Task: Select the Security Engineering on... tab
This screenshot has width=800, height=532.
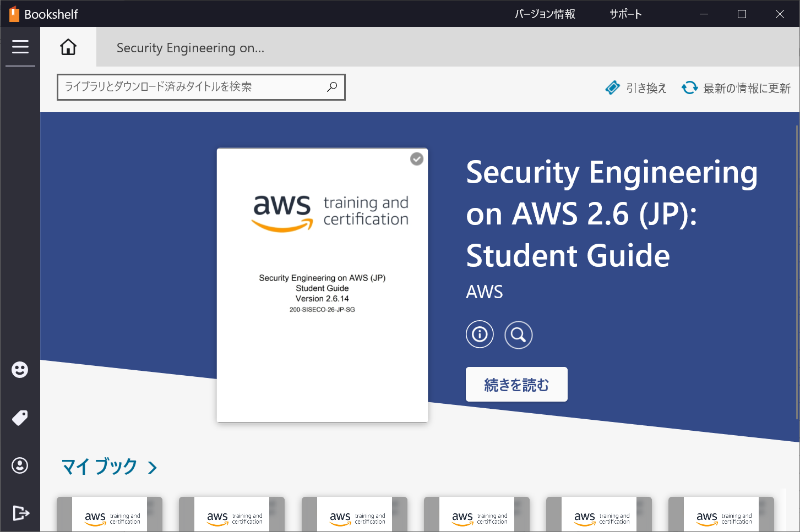Action: tap(191, 48)
